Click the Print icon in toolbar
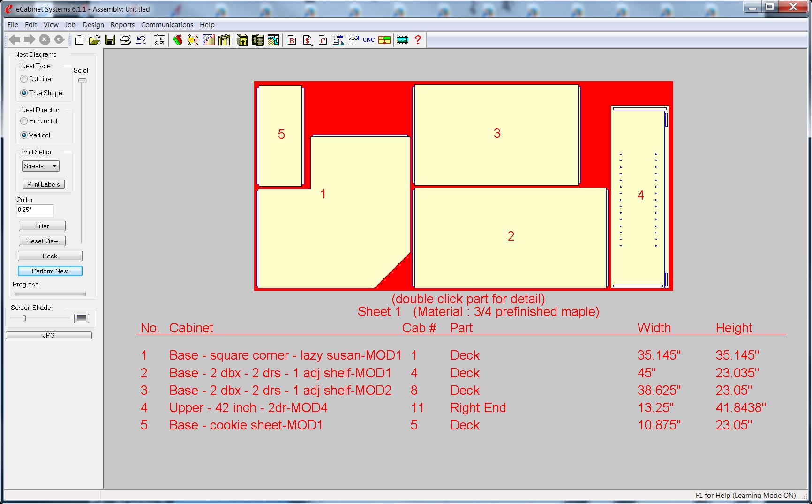Screen dimensions: 812x504 (125, 40)
